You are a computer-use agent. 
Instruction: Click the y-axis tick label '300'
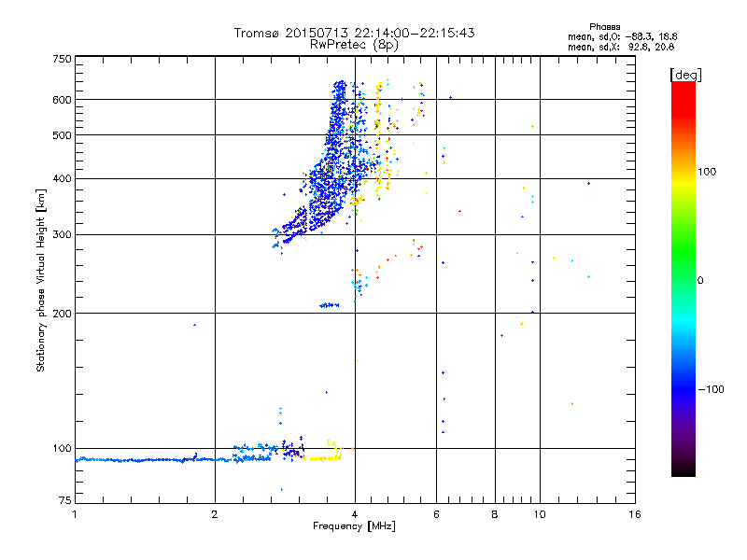pyautogui.click(x=62, y=235)
